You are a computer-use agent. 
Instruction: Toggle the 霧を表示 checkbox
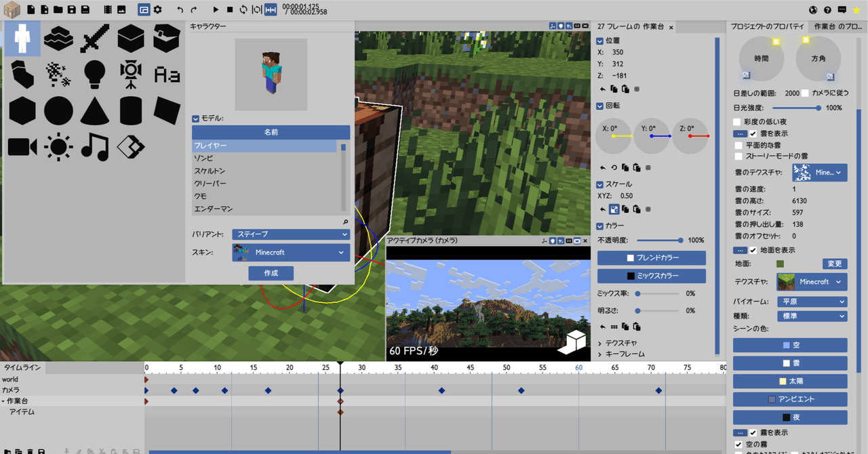(753, 432)
